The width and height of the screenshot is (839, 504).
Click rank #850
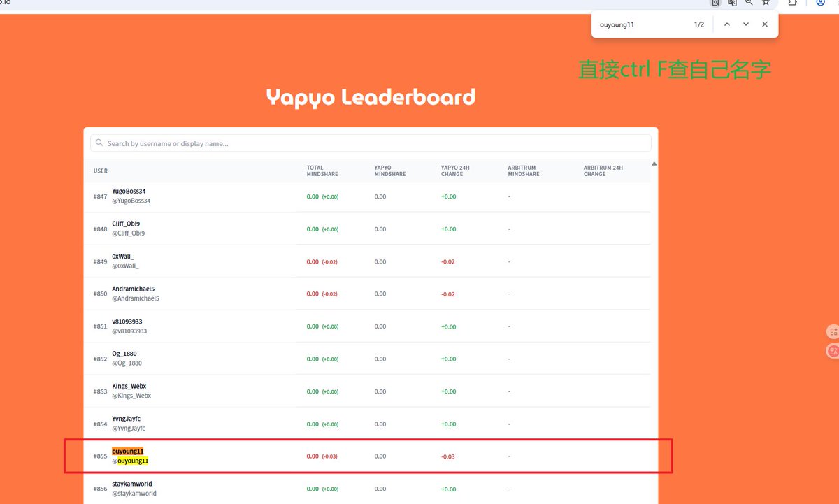pyautogui.click(x=100, y=294)
